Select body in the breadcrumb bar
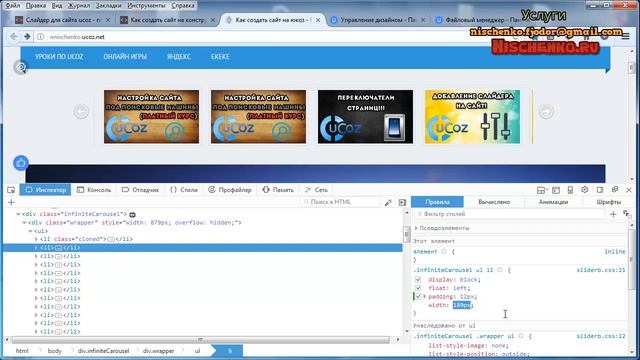The width and height of the screenshot is (640, 360). click(x=54, y=351)
